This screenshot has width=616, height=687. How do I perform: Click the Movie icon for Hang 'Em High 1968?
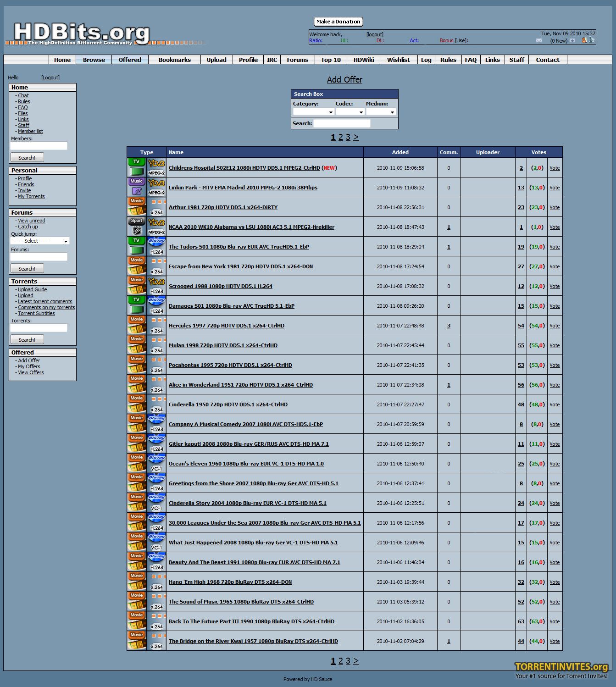tap(137, 582)
